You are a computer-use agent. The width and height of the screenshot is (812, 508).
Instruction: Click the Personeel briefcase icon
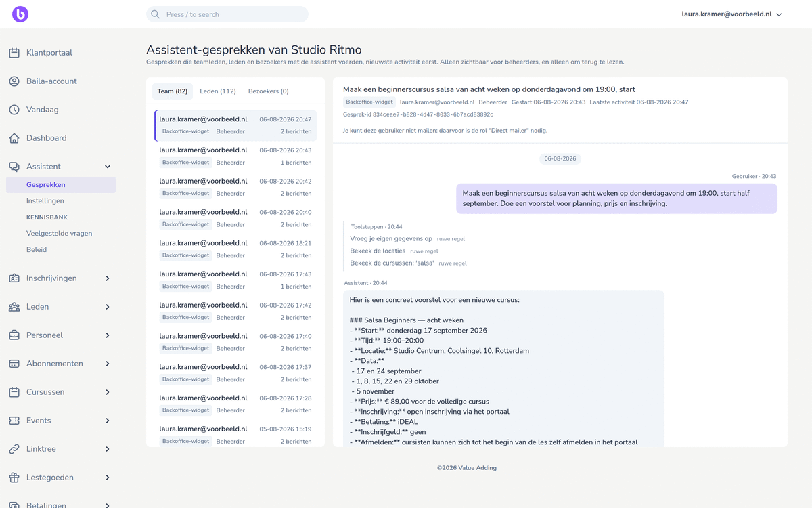point(14,335)
